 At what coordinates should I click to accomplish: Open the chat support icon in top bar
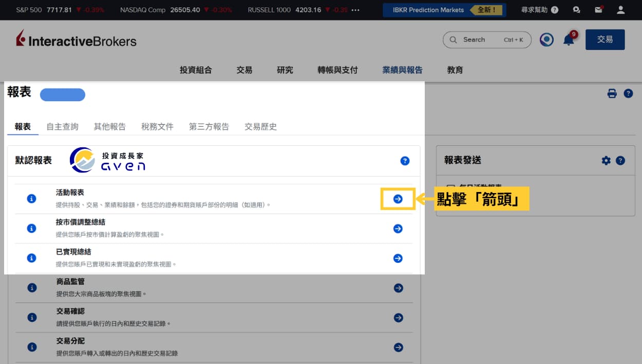(x=576, y=10)
